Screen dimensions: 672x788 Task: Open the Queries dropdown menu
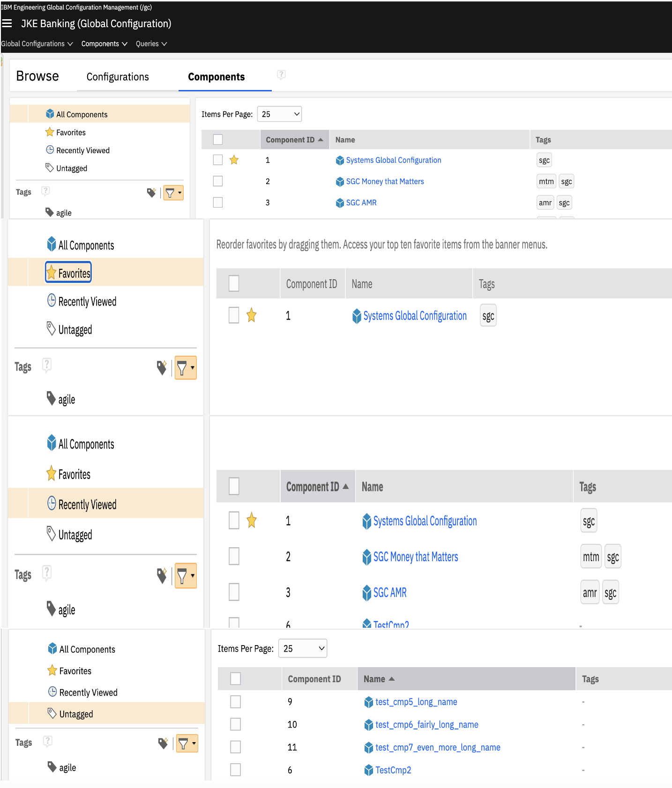coord(151,44)
